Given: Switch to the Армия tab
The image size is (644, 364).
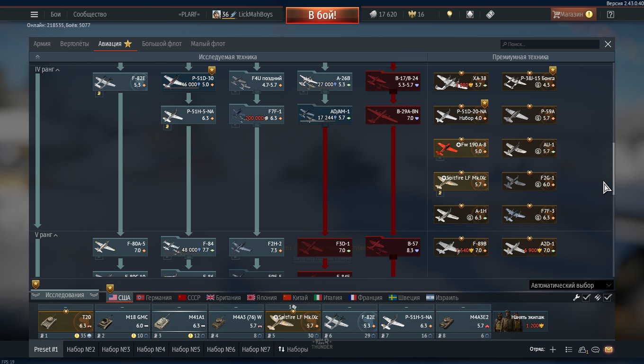Looking at the screenshot, I should pos(42,44).
